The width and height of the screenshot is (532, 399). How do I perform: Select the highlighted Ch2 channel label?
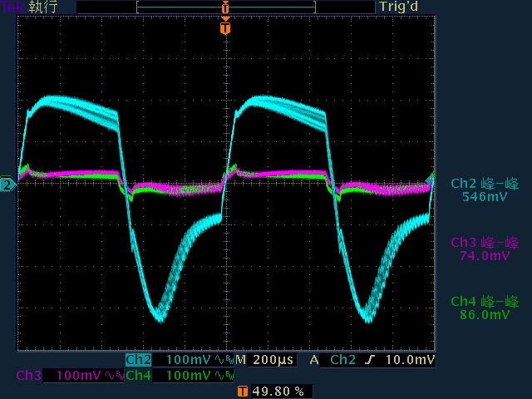[x=138, y=360]
